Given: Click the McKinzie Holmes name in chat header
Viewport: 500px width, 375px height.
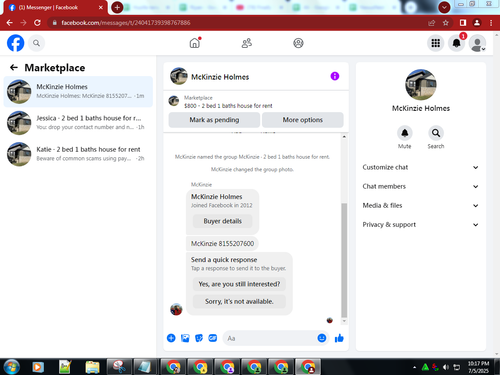Looking at the screenshot, I should tap(220, 77).
